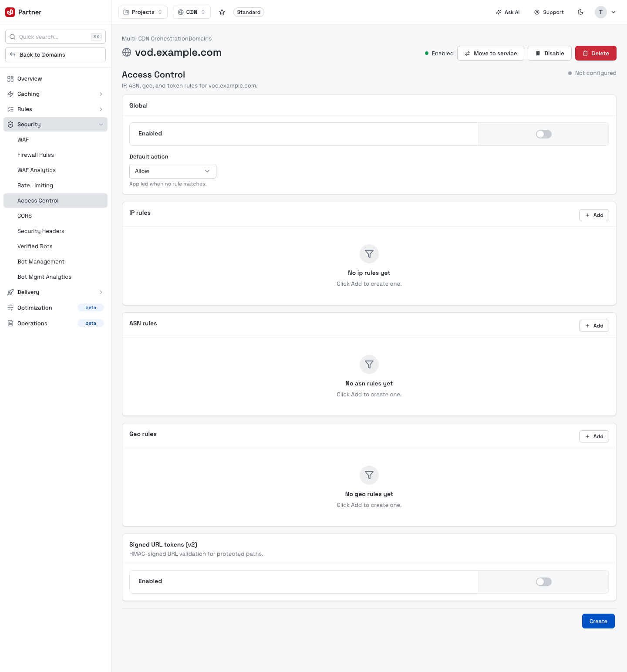Click Back to Domains button
Viewport: 627px width, 672px height.
click(x=55, y=55)
